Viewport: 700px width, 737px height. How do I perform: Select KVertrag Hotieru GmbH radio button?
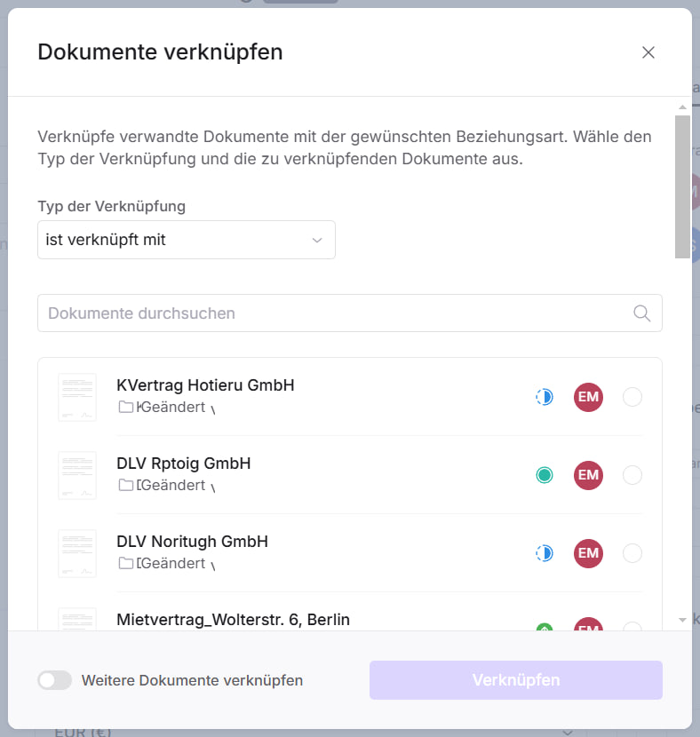(632, 397)
